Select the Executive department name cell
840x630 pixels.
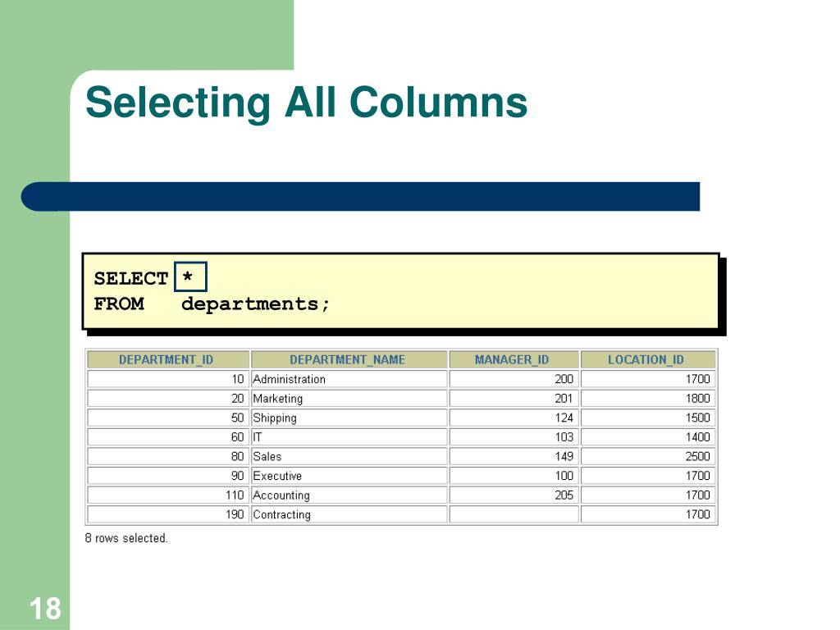point(349,475)
